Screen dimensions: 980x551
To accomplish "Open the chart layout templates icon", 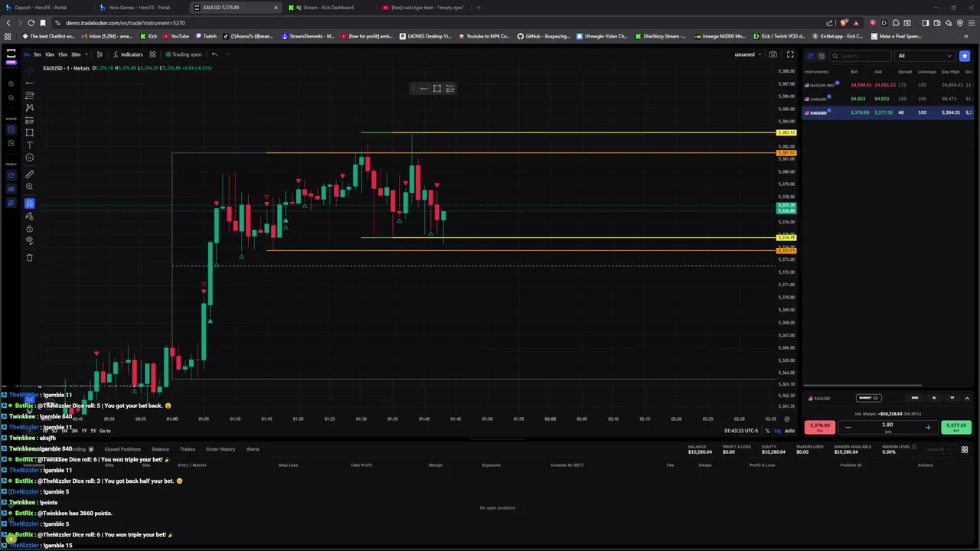I will pyautogui.click(x=152, y=54).
